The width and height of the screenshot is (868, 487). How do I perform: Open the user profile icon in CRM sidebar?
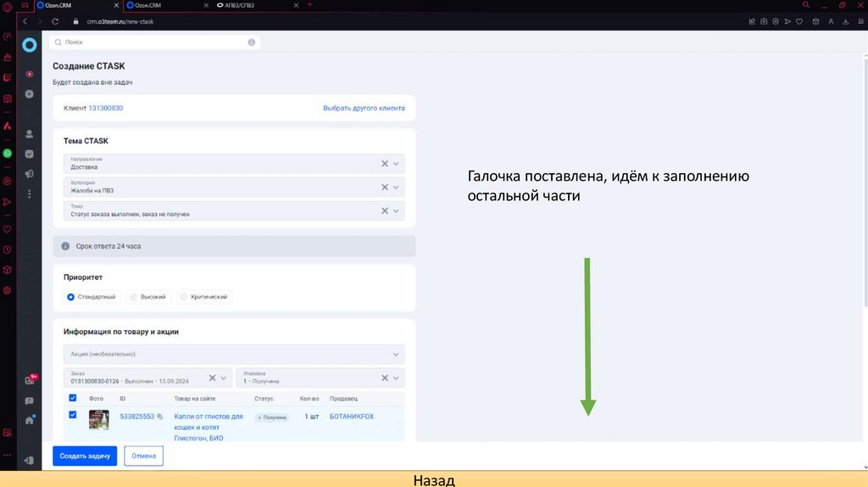click(30, 134)
